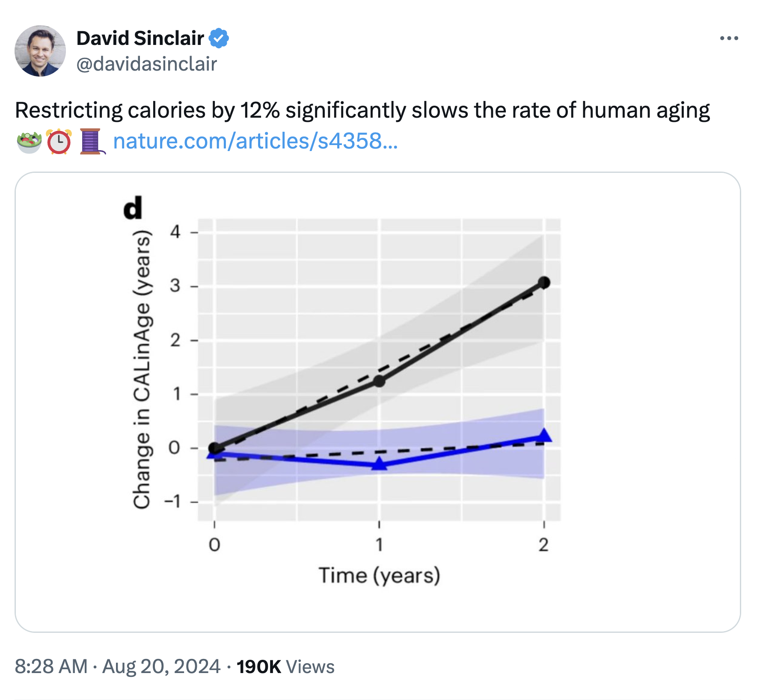This screenshot has width=760, height=700.
Task: Open the three-dot more options menu
Action: pos(729,39)
